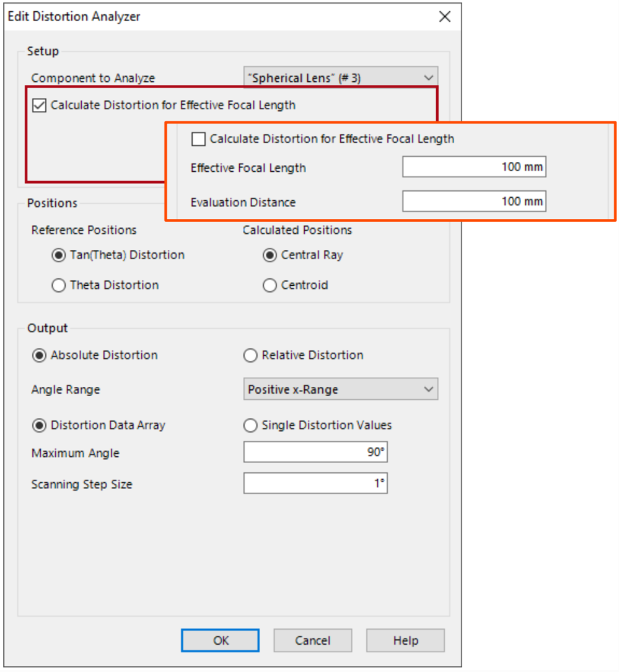This screenshot has width=619, height=672.
Task: Open Help for the Distortion Analyzer
Action: click(x=405, y=640)
